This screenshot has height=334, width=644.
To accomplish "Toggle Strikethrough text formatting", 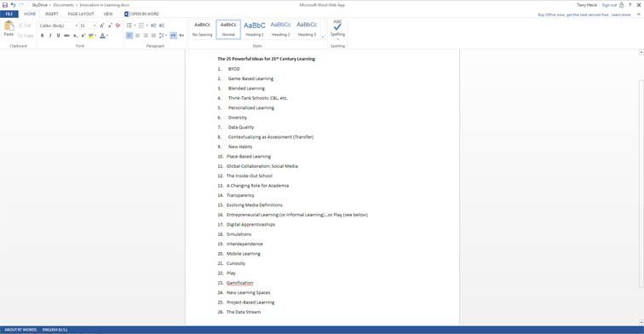I will coord(66,36).
